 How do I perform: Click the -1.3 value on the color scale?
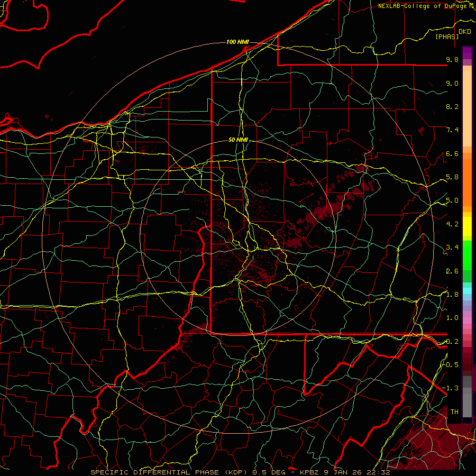click(451, 388)
